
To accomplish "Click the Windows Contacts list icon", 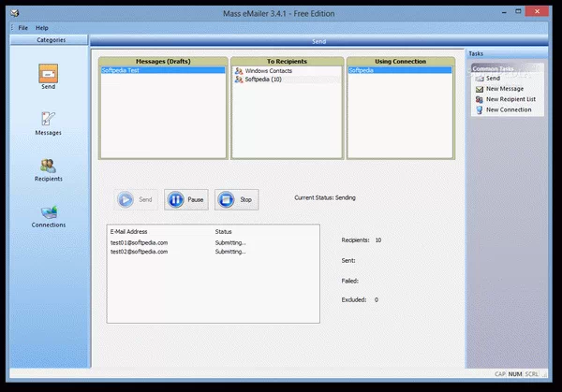I will (239, 71).
